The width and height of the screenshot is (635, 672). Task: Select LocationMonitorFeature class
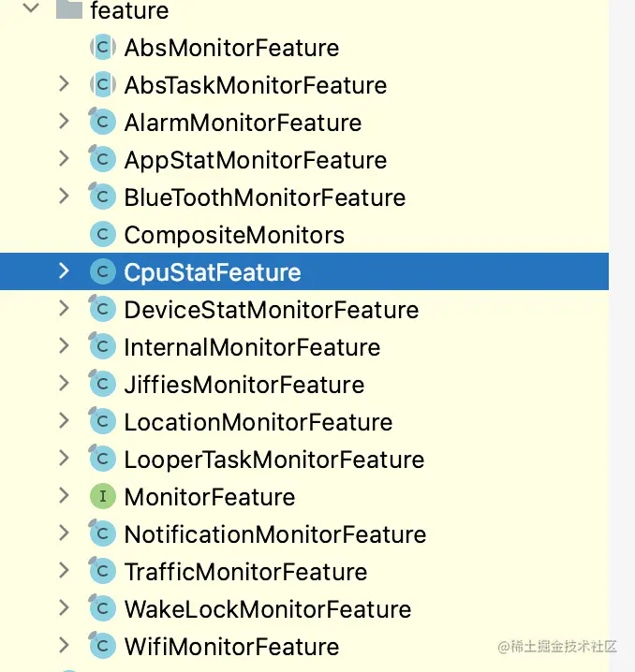point(258,422)
